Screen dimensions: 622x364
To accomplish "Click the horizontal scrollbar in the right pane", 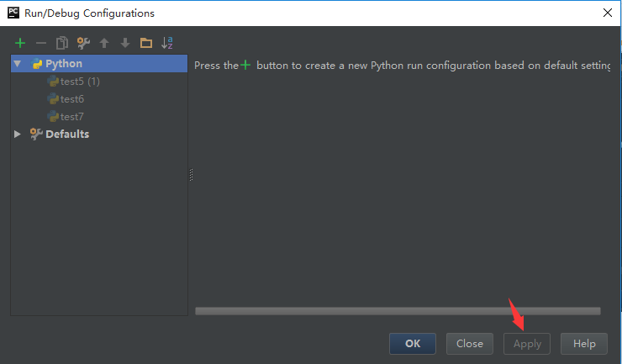I will pos(398,311).
